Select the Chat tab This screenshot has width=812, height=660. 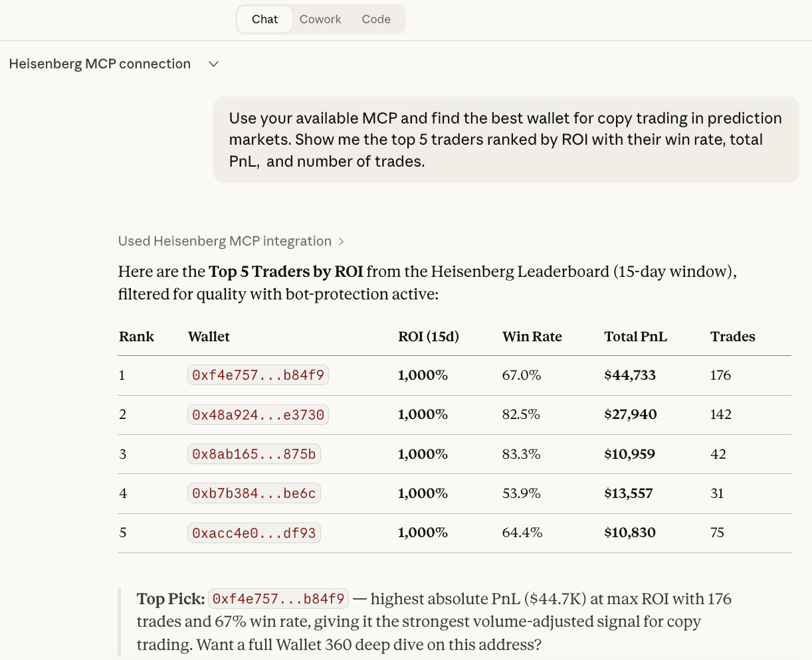pos(264,19)
